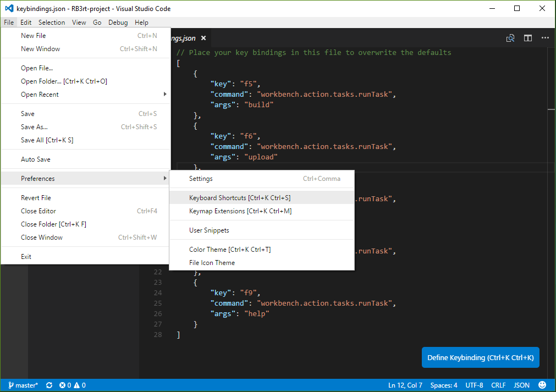Choose Close Editor entry
Viewport: 556px width, 392px height.
[x=85, y=211]
